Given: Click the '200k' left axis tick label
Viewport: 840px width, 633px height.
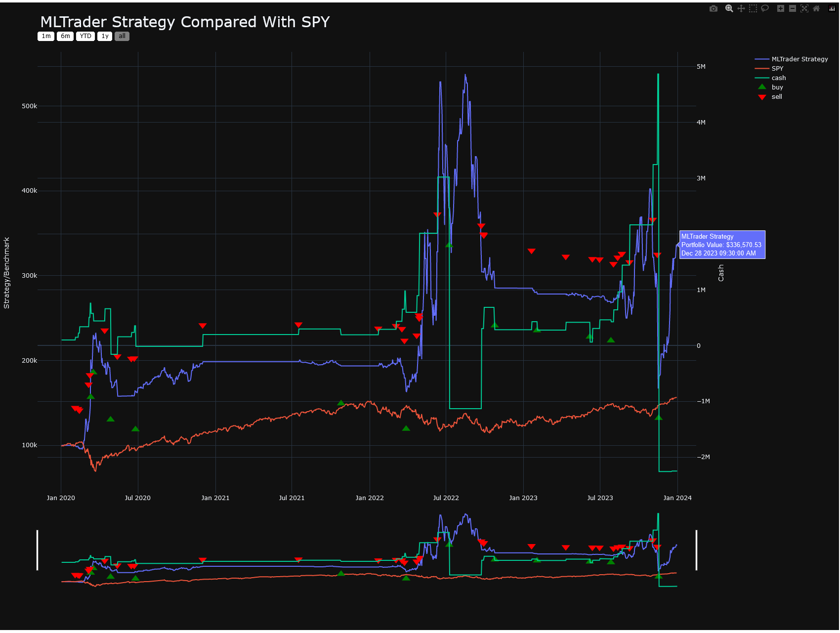Looking at the screenshot, I should (x=29, y=360).
